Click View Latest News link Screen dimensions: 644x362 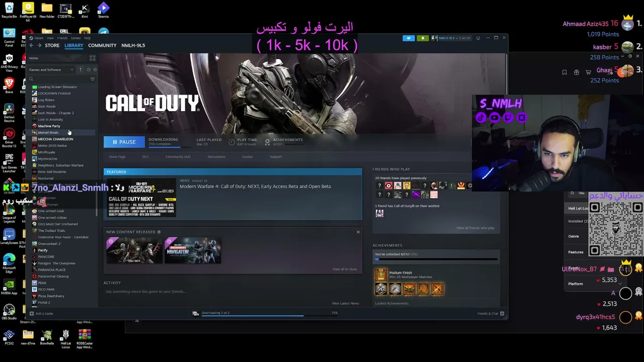(x=345, y=303)
